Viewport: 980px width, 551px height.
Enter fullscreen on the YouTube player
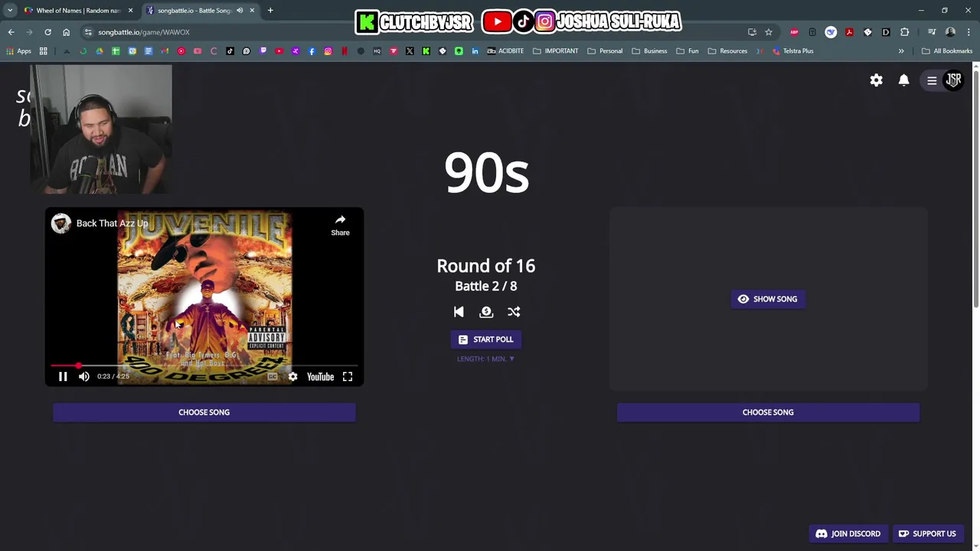click(x=348, y=377)
